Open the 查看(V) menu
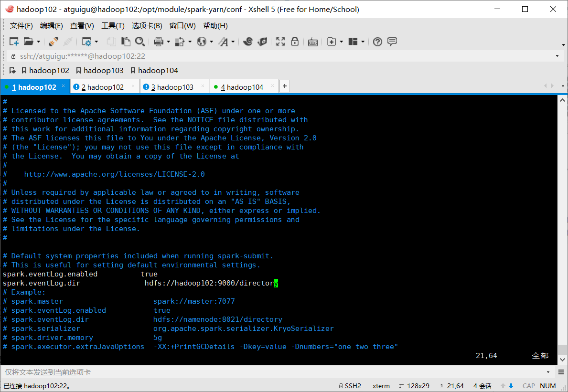 pyautogui.click(x=82, y=26)
